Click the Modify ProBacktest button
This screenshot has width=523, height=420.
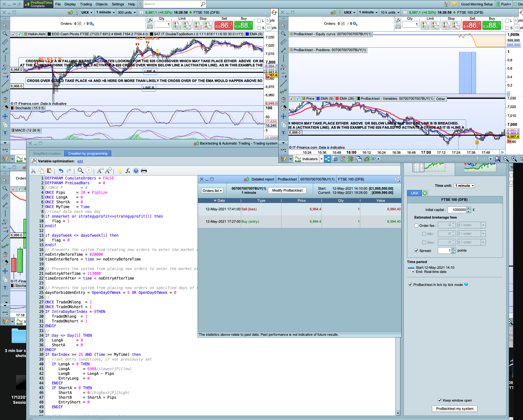point(287,190)
